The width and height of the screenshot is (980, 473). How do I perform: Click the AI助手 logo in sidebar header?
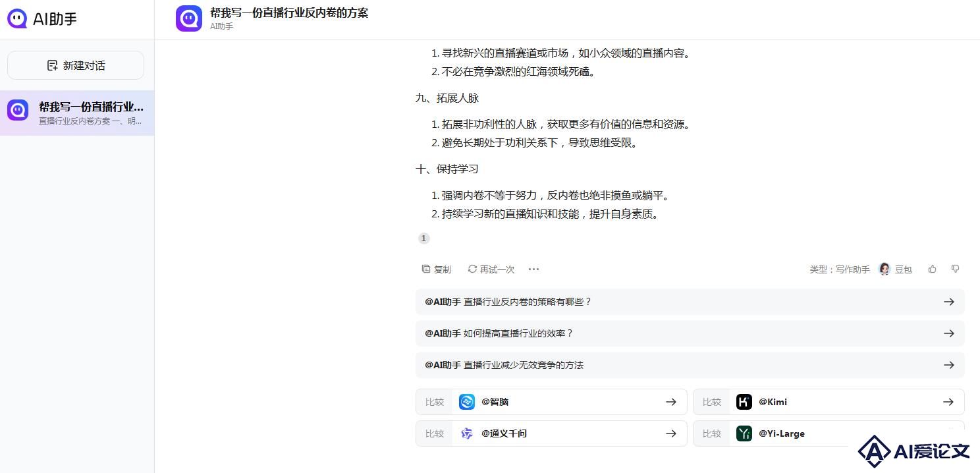tap(42, 19)
